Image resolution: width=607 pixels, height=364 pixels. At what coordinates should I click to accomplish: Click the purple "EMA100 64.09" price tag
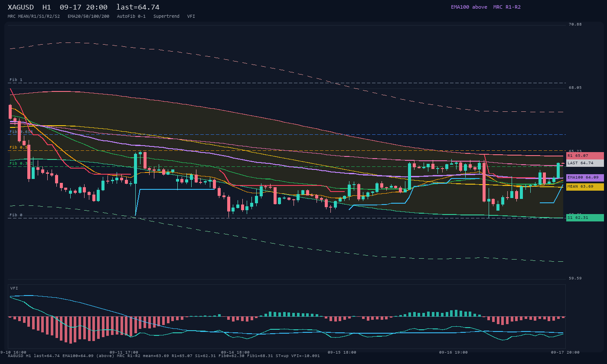coord(585,178)
